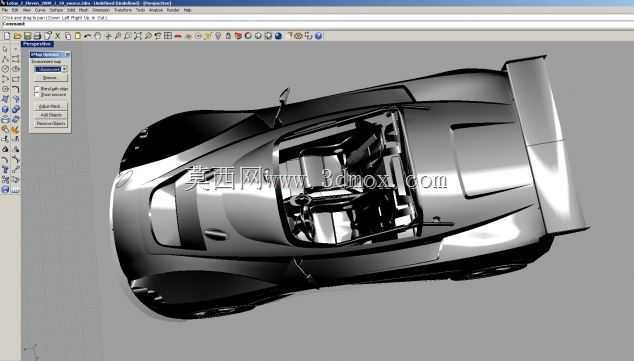Click the light bulb icon in toolbar
This screenshot has height=361, width=634.
coord(218,36)
